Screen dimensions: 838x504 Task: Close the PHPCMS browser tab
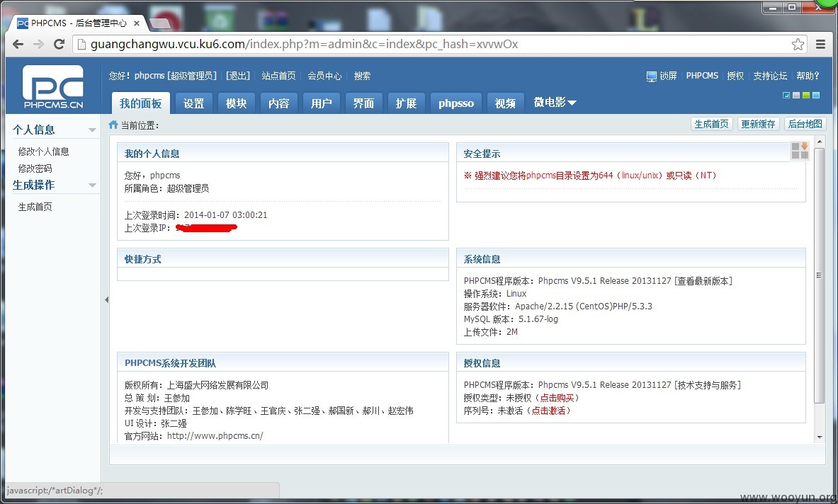click(x=136, y=23)
